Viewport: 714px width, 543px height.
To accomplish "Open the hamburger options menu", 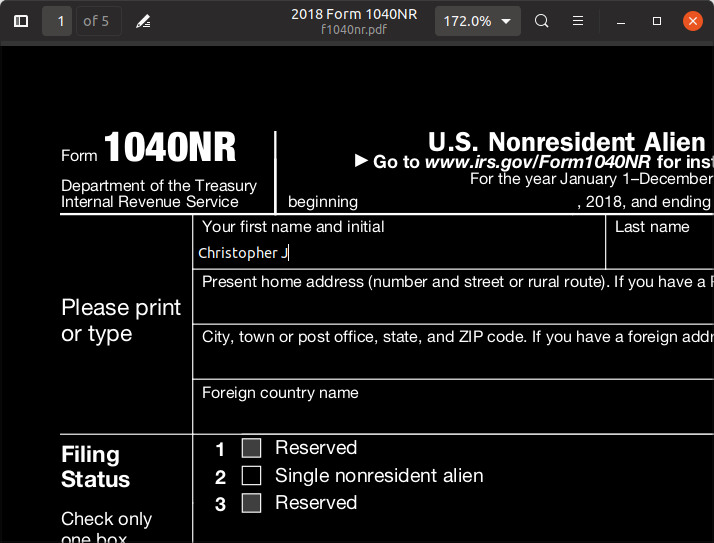I will (578, 21).
